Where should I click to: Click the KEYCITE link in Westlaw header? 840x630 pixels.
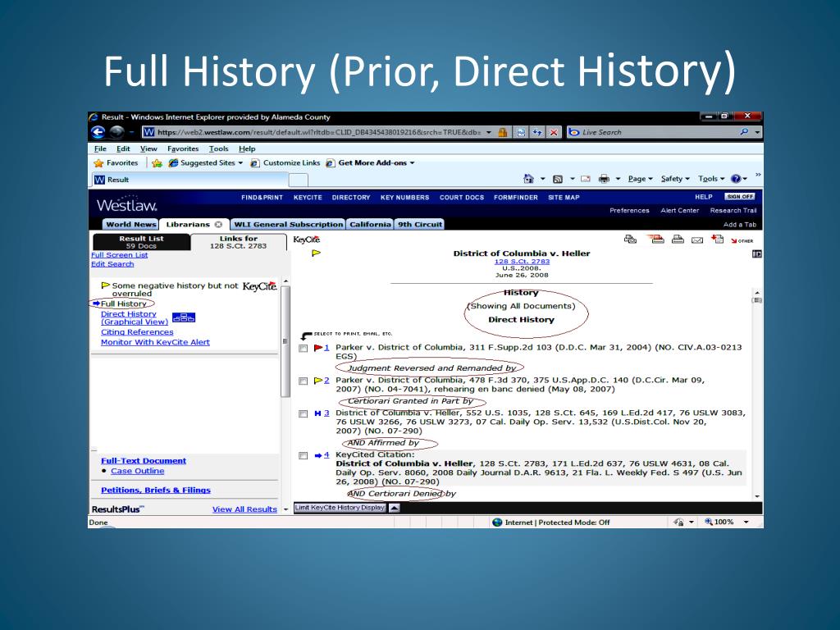[308, 198]
